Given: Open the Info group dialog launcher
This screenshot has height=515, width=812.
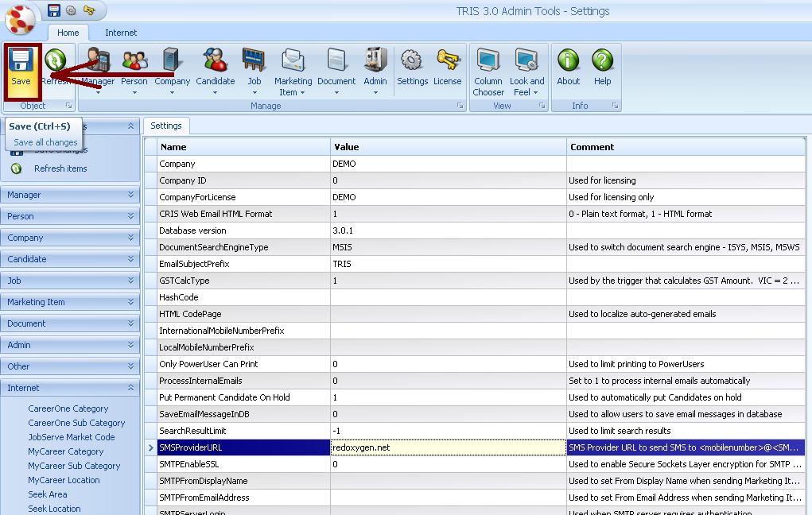Looking at the screenshot, I should click(615, 106).
